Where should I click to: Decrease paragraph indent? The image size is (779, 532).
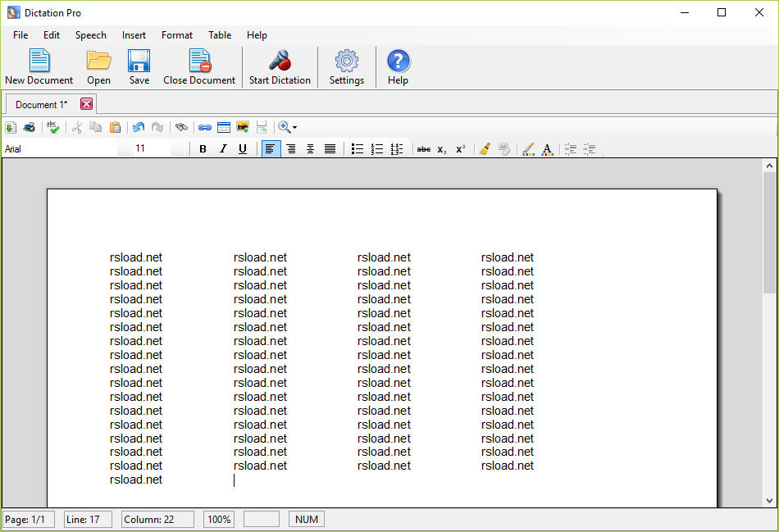(571, 149)
